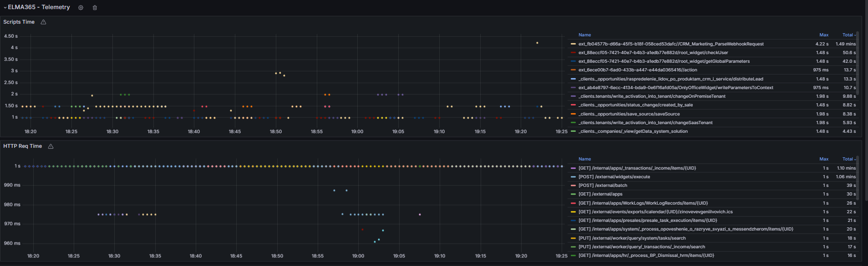Sort HTTP Req Time legend by Name
This screenshot has width=868, height=266.
[x=584, y=159]
